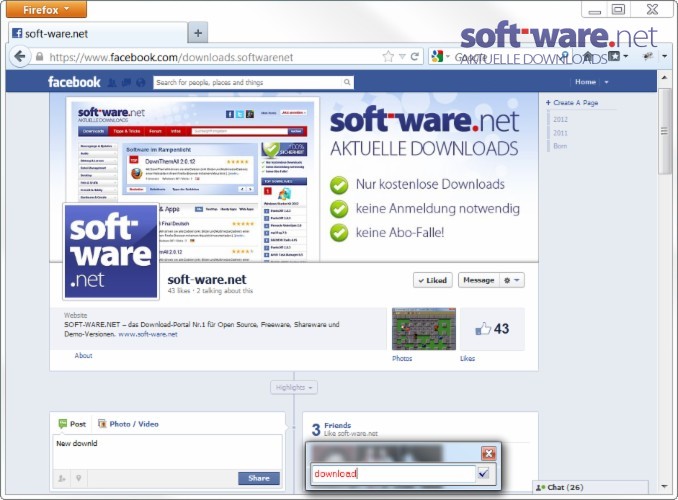The height and width of the screenshot is (500, 678).
Task: Confirm popup input with checkmark button
Action: pyautogui.click(x=483, y=474)
